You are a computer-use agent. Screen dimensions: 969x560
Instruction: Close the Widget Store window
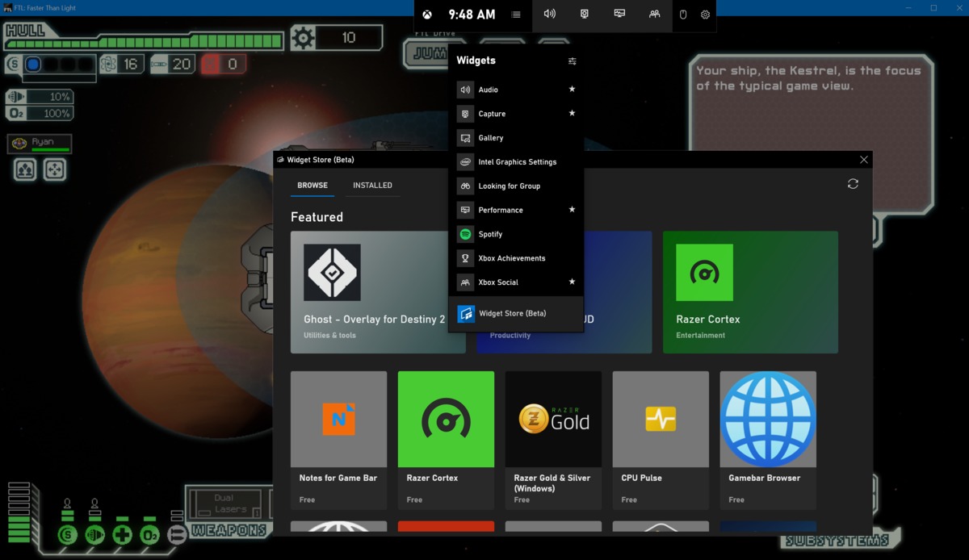point(864,160)
